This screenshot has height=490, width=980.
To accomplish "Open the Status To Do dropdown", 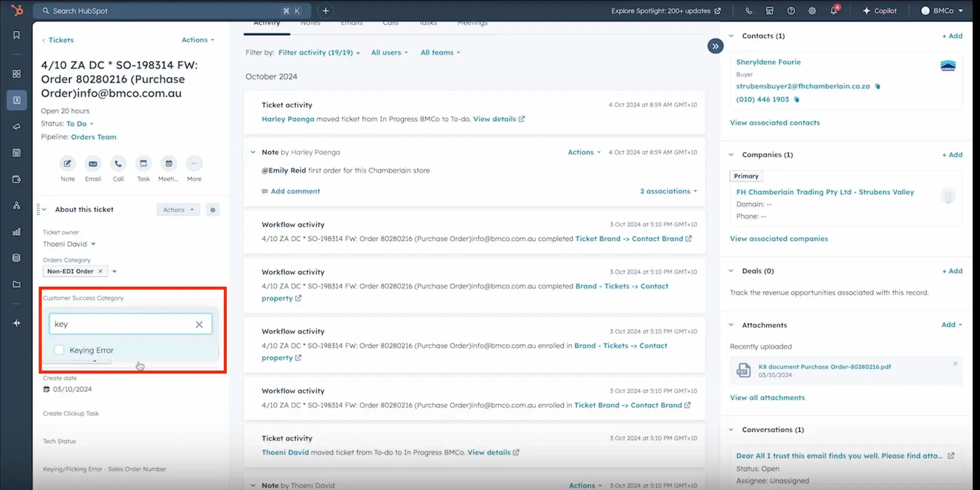I will [x=80, y=124].
